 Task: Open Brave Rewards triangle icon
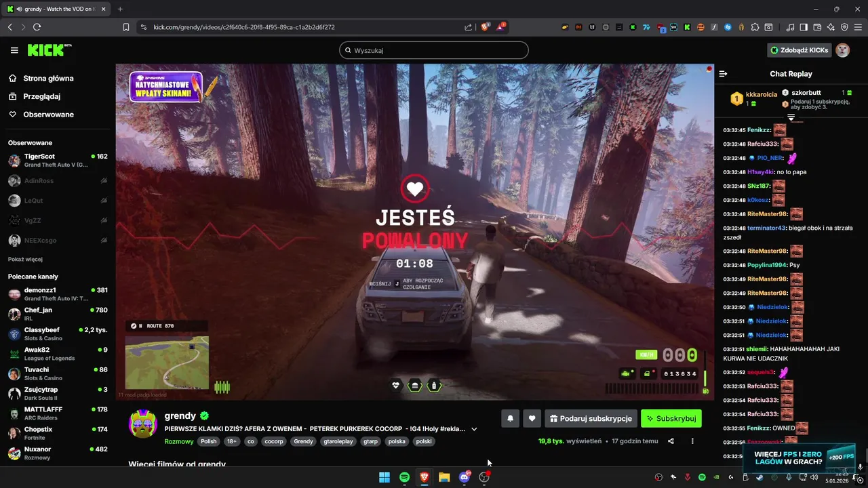[x=500, y=27]
